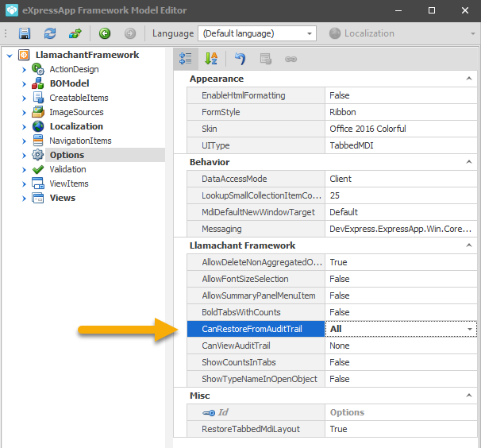Image resolution: width=481 pixels, height=448 pixels.
Task: Click the key icon beside Id
Action: tap(209, 413)
